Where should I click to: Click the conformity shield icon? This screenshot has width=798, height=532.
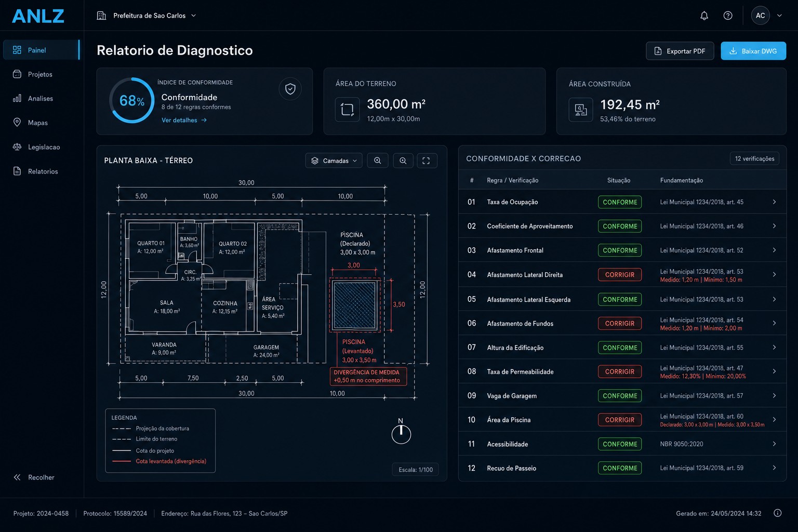pyautogui.click(x=290, y=89)
